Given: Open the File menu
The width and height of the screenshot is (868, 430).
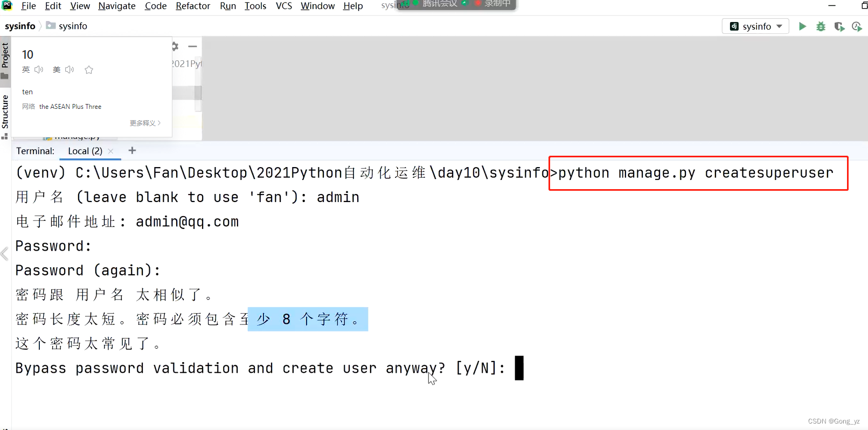Looking at the screenshot, I should [x=28, y=6].
